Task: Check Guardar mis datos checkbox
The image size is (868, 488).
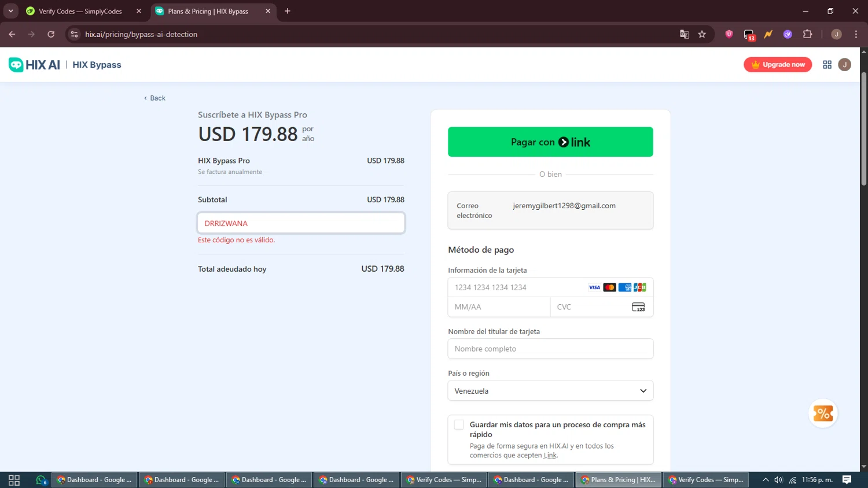Action: [x=459, y=425]
